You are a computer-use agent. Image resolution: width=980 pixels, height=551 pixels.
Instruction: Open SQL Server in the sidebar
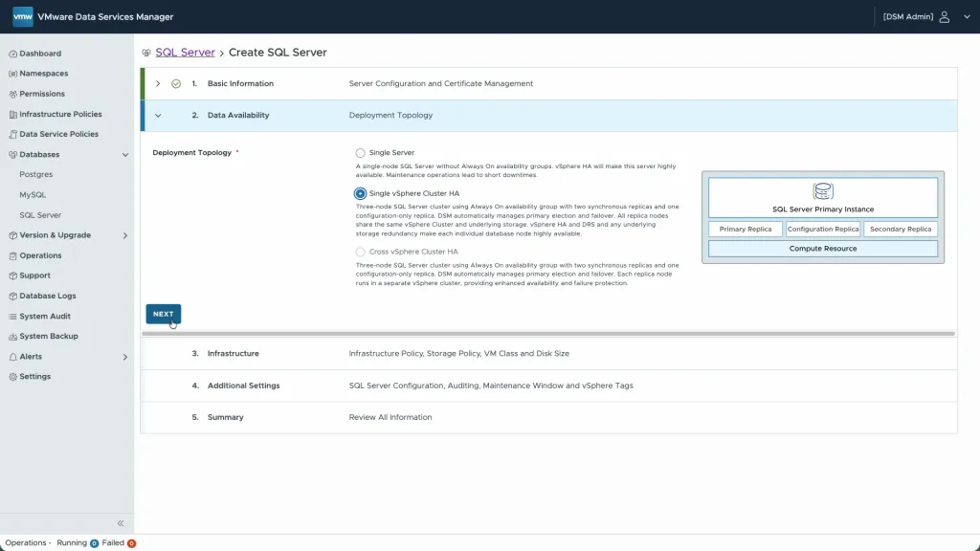pyautogui.click(x=40, y=215)
